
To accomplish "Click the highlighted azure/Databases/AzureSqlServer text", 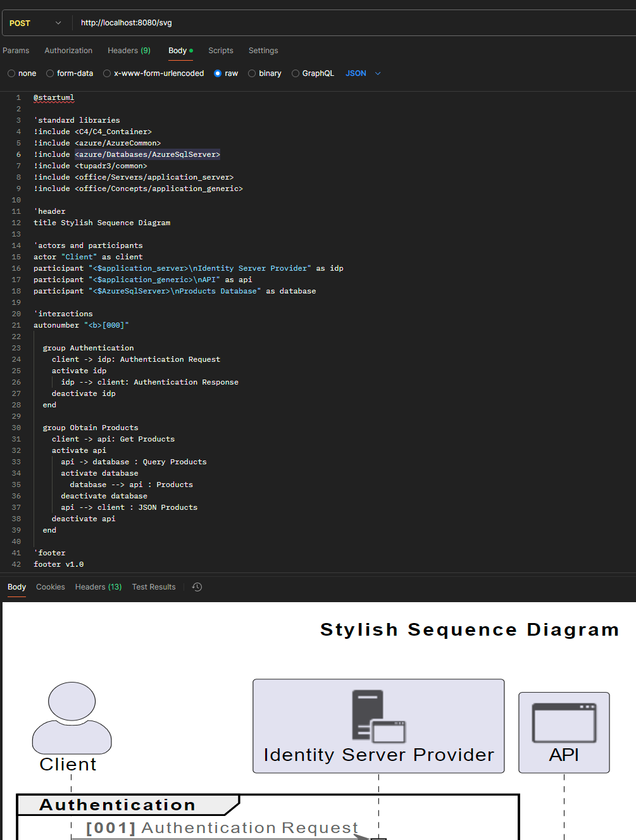I will click(147, 154).
